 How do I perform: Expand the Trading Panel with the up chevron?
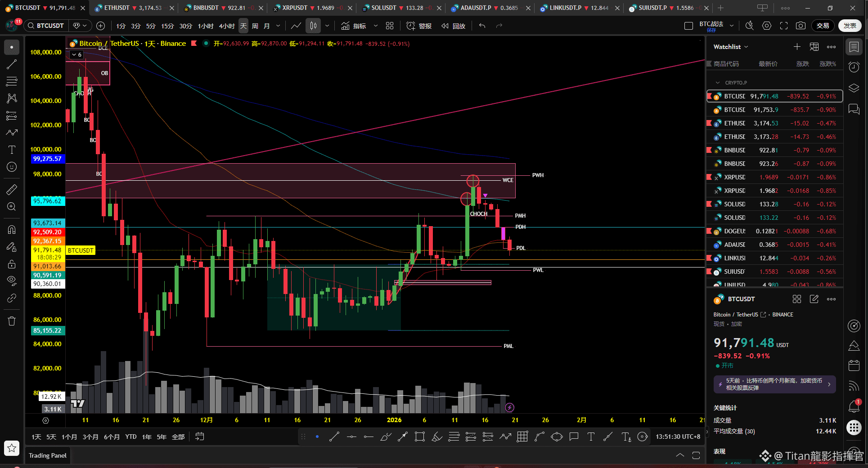coord(680,455)
